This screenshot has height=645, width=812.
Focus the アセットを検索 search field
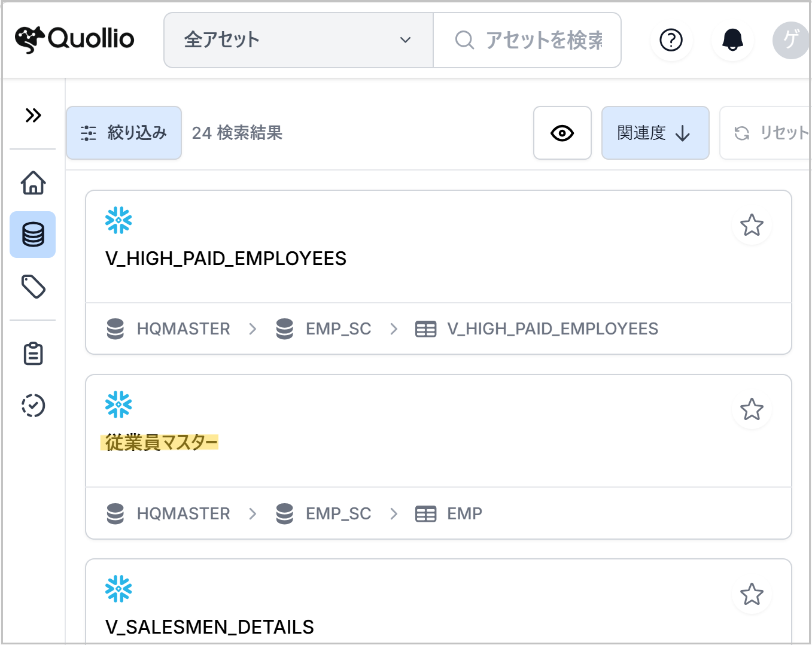[x=527, y=40]
